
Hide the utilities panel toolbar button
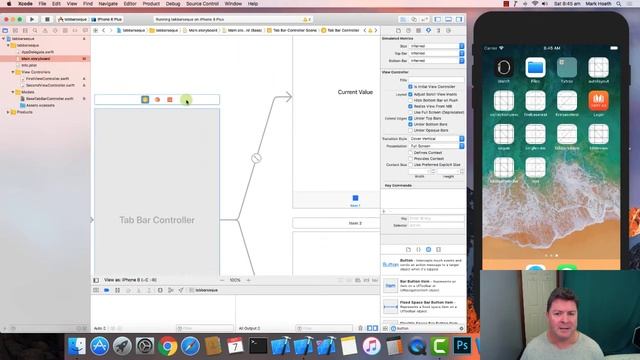tap(459, 19)
